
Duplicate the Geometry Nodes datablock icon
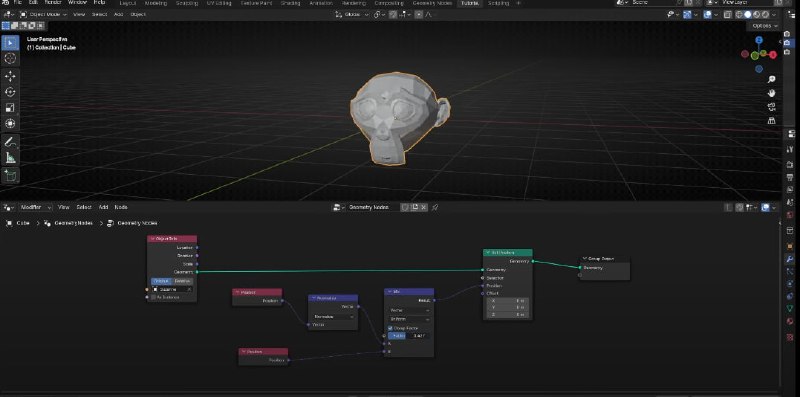415,207
